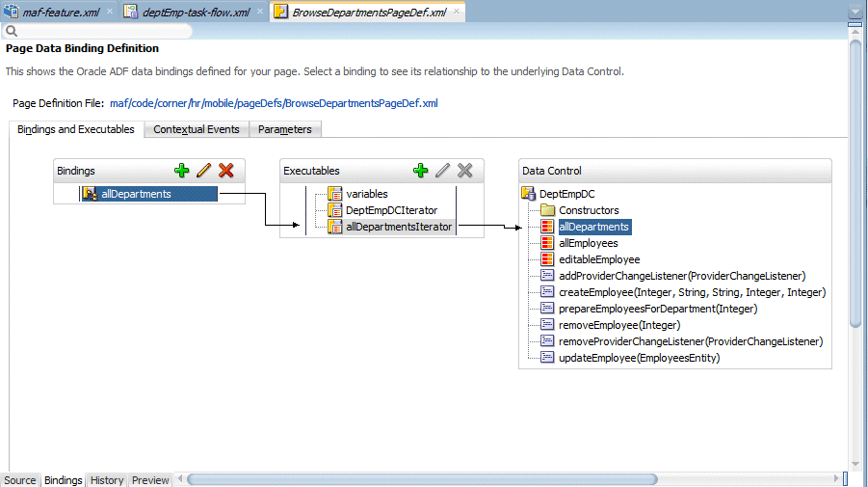Close the maf-feature.xml tab
This screenshot has width=868, height=487.
(x=110, y=11)
